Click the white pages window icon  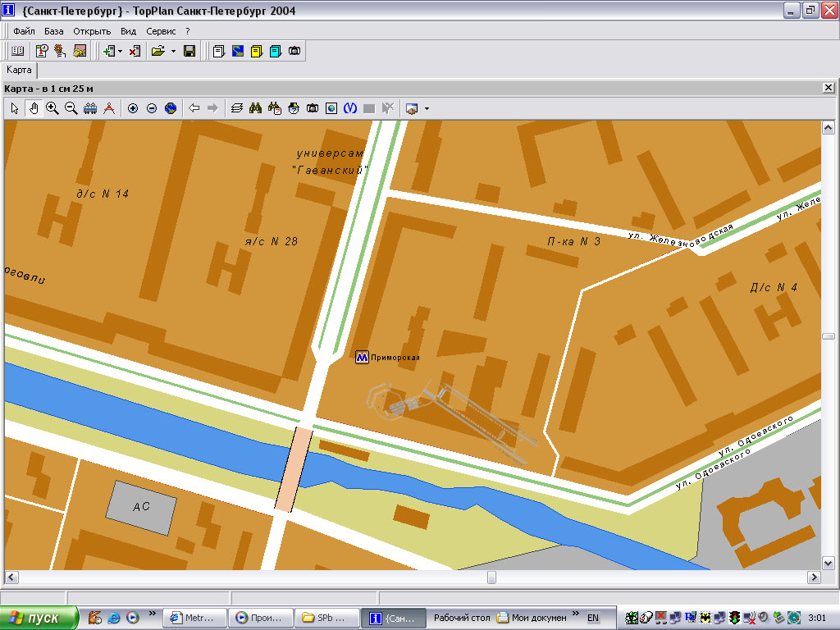(218, 51)
